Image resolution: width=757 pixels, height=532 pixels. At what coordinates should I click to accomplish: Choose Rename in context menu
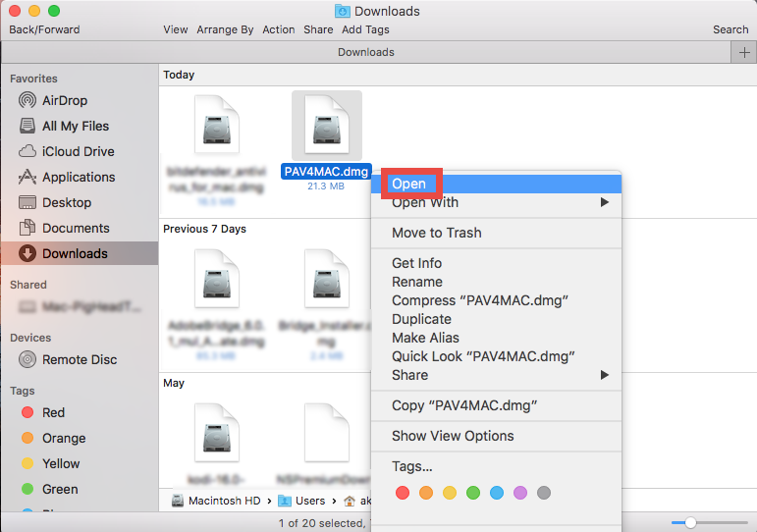pyautogui.click(x=496, y=282)
